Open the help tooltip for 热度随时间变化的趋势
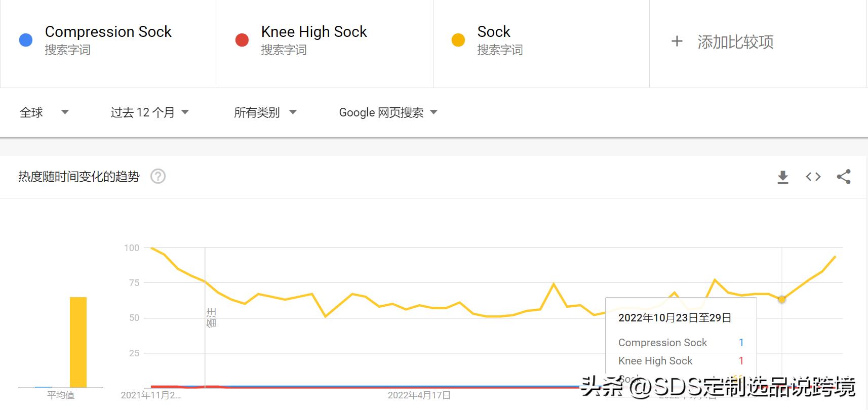 coord(158,176)
